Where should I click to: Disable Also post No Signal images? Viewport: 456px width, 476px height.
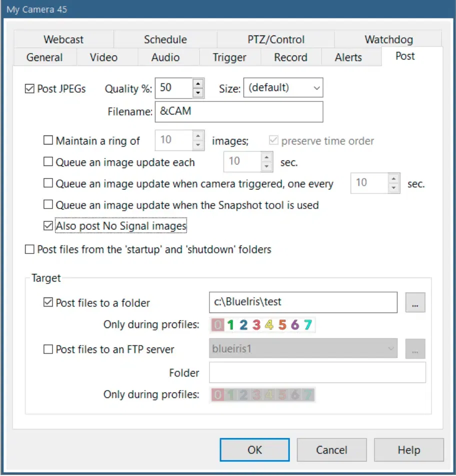tap(48, 226)
